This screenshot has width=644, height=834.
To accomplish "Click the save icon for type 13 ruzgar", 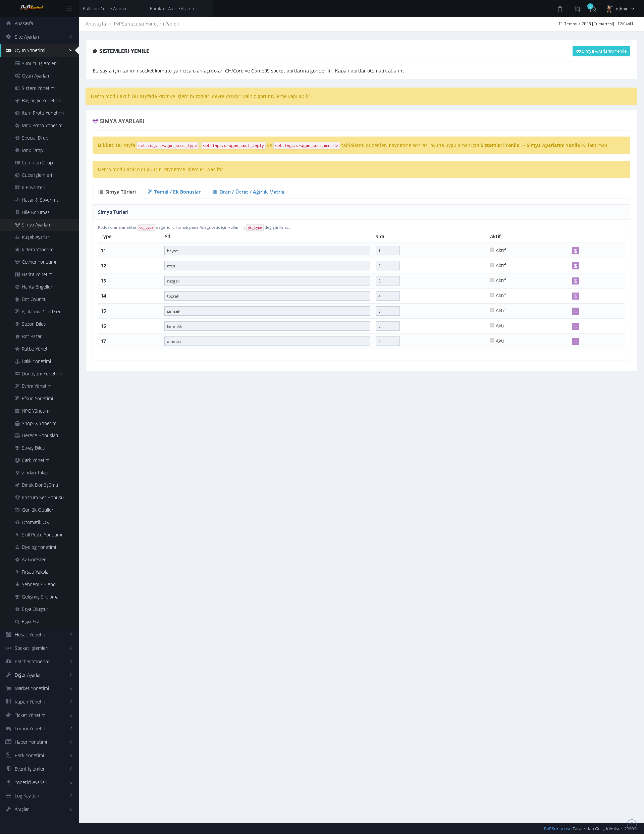I will click(575, 281).
